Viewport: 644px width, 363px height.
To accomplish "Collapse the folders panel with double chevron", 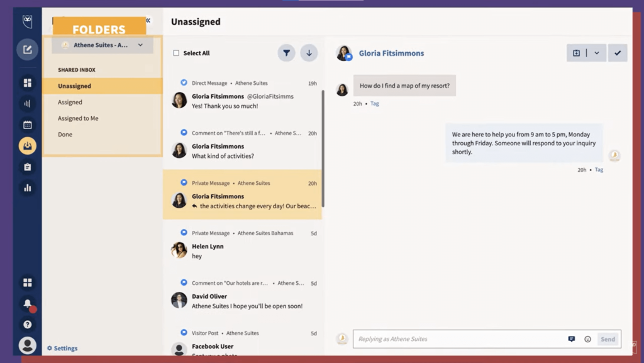I will point(148,20).
